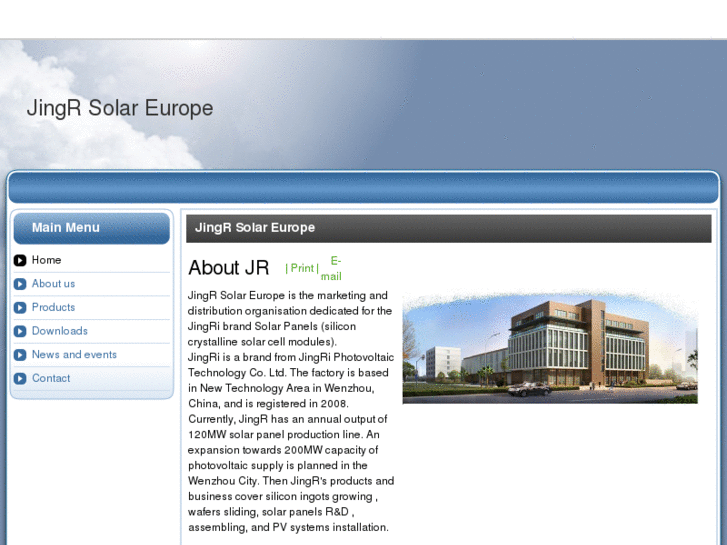Navigate to the Contact page

pyautogui.click(x=51, y=378)
